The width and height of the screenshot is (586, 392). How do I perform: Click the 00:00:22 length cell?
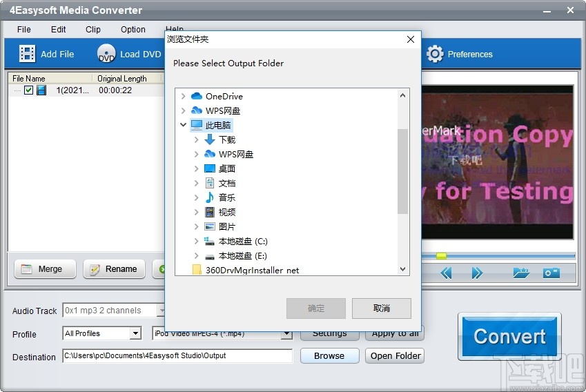click(x=115, y=90)
